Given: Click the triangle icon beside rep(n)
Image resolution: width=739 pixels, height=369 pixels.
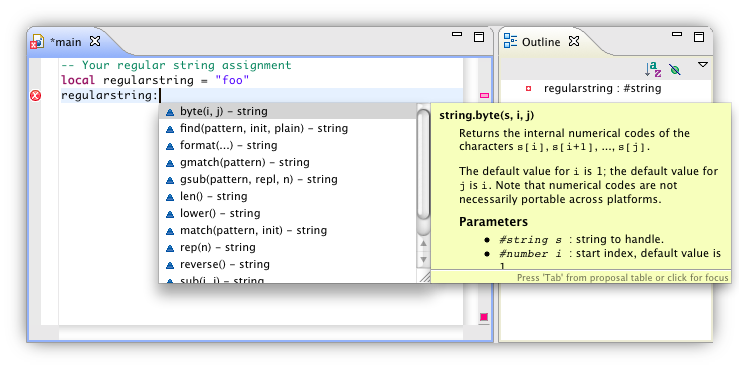Looking at the screenshot, I should [170, 248].
